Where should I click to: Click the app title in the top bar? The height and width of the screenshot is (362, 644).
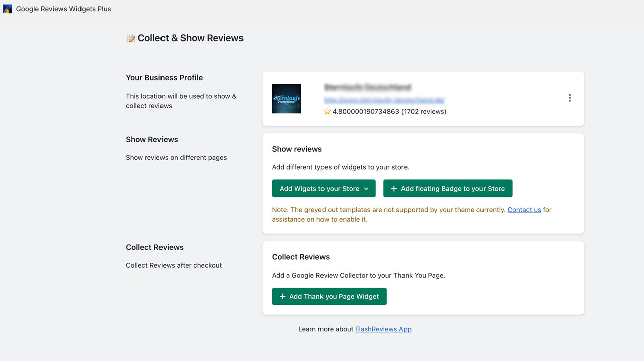63,9
